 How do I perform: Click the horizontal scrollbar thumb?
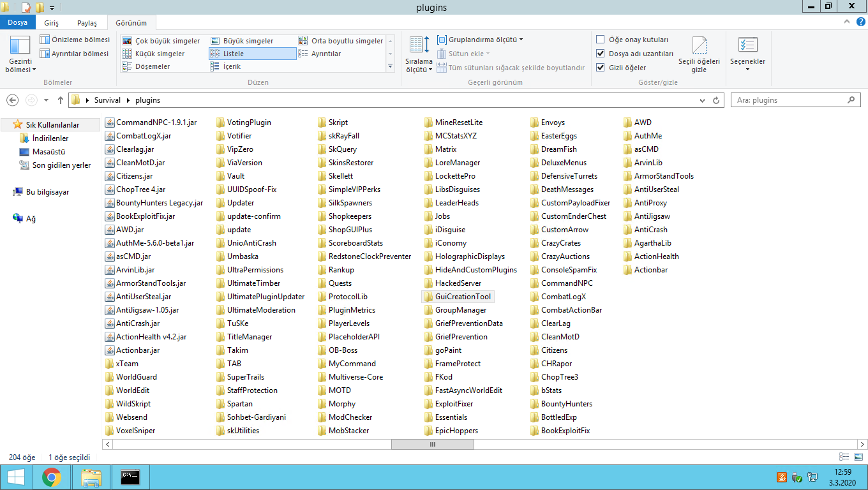pyautogui.click(x=432, y=444)
